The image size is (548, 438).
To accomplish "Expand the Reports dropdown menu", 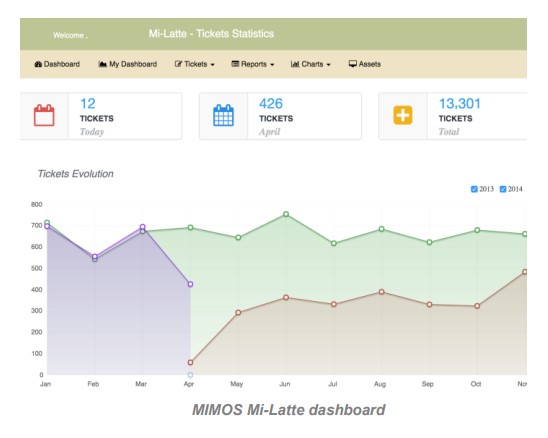I will (253, 64).
